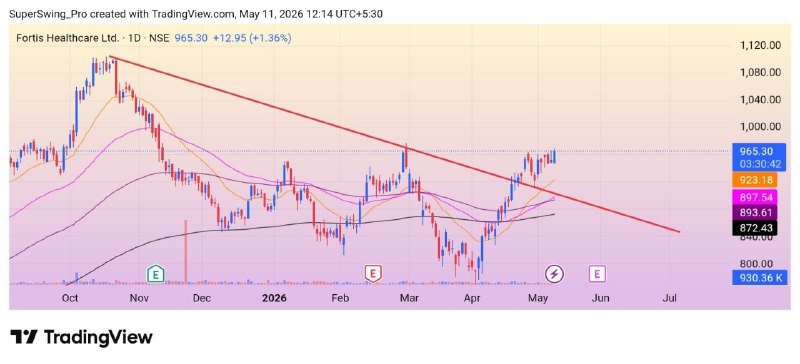Click the purple lightning bolt event icon
This screenshot has height=364, width=800.
click(x=554, y=274)
